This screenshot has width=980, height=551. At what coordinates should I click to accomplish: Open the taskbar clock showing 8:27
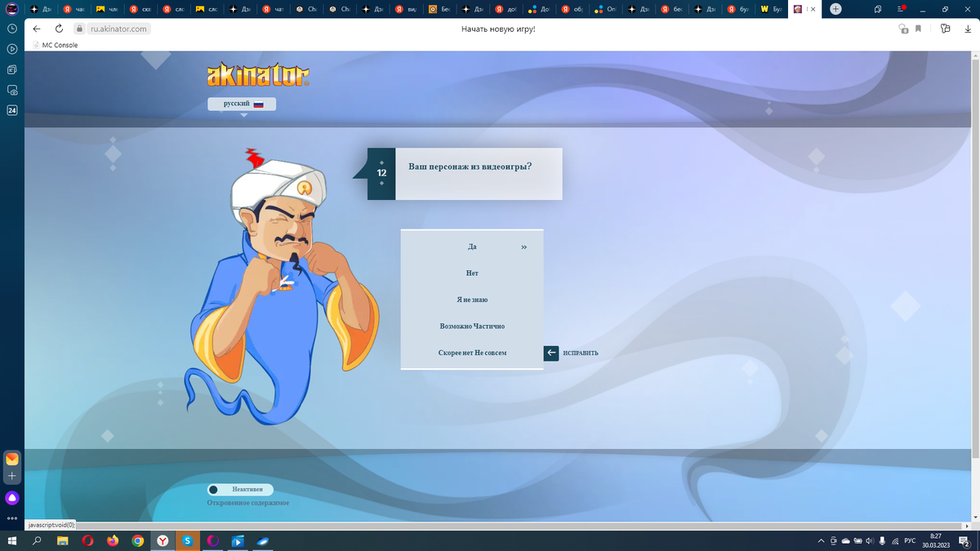937,540
